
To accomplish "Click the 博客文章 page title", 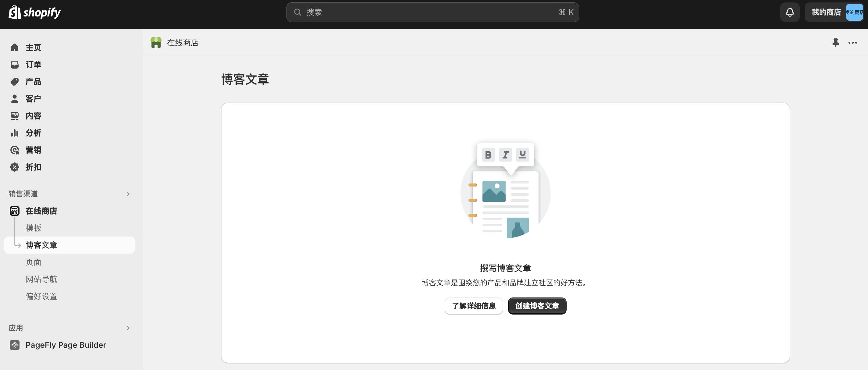I will pos(245,80).
